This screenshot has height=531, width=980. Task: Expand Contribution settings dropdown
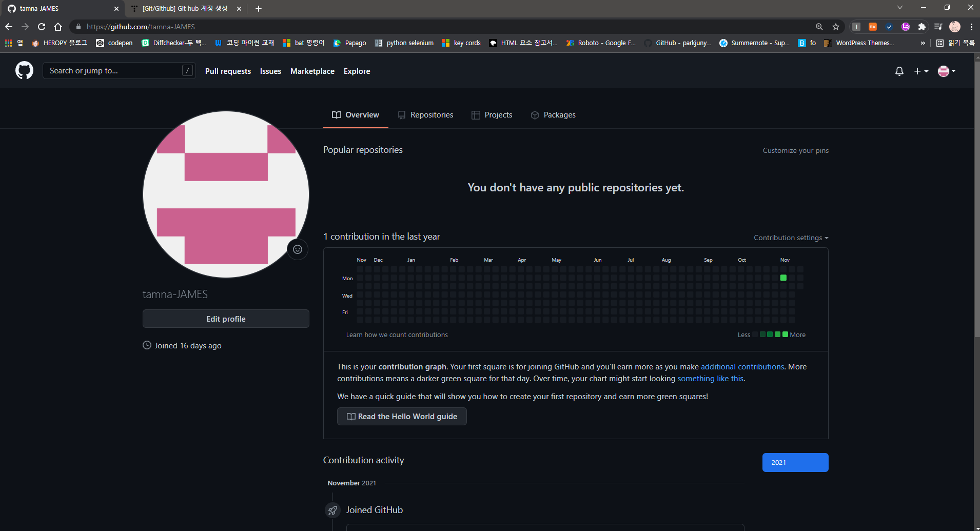(791, 238)
